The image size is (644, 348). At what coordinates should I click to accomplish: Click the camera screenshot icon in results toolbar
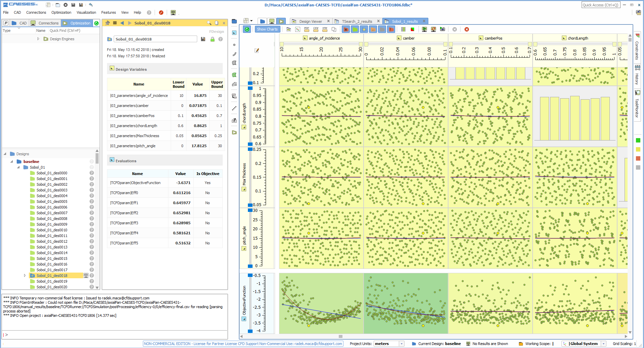pyautogui.click(x=442, y=29)
